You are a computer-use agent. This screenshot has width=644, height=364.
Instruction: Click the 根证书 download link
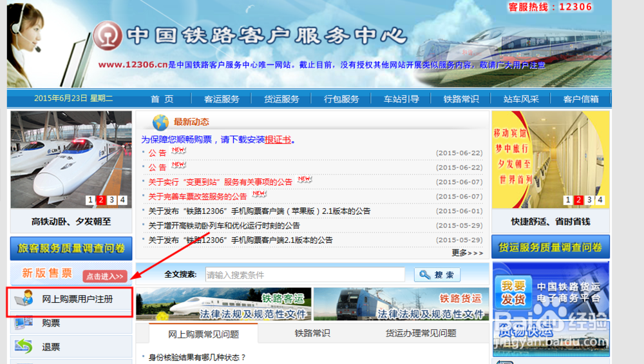tap(278, 140)
